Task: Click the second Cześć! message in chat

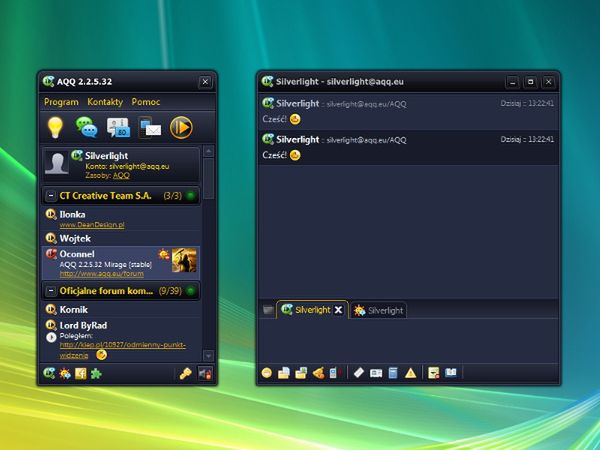Action: coord(274,155)
